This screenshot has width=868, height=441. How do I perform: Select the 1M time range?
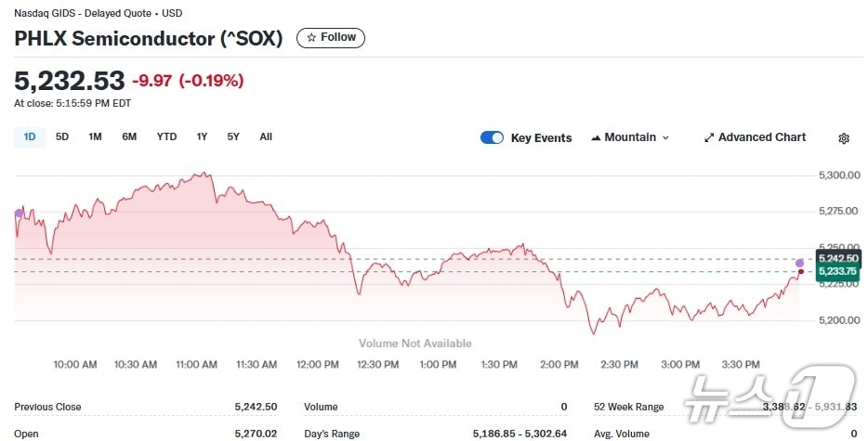(x=95, y=137)
